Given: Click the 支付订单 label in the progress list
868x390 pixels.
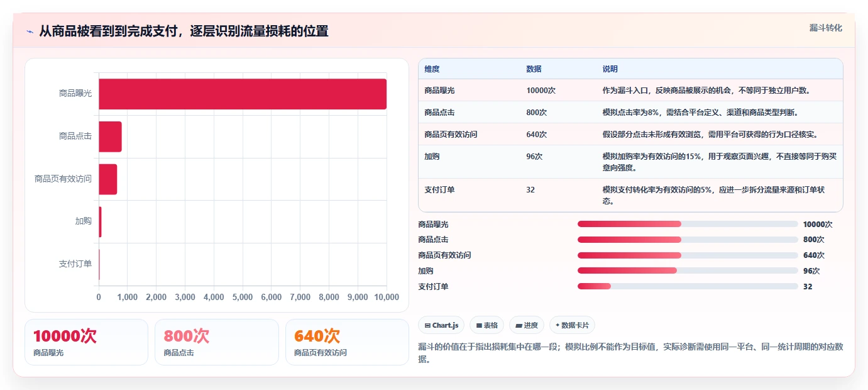Looking at the screenshot, I should point(433,287).
